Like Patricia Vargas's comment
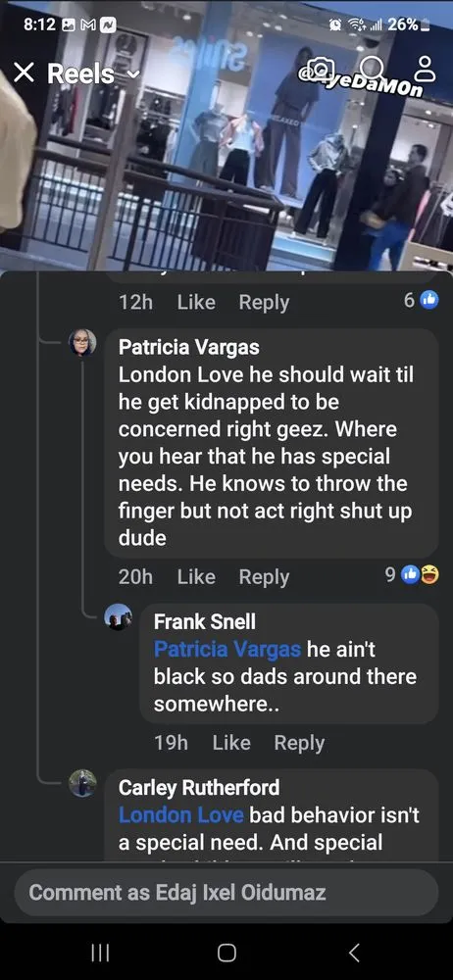 (x=196, y=577)
